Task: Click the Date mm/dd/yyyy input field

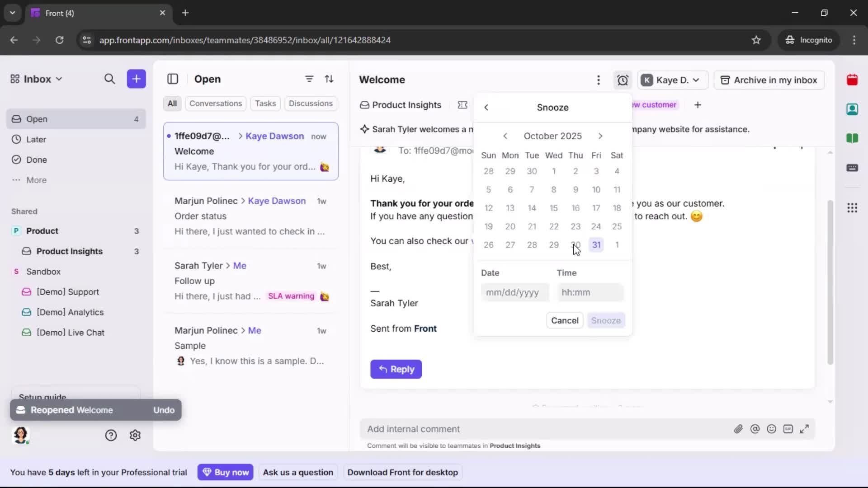Action: tap(514, 292)
